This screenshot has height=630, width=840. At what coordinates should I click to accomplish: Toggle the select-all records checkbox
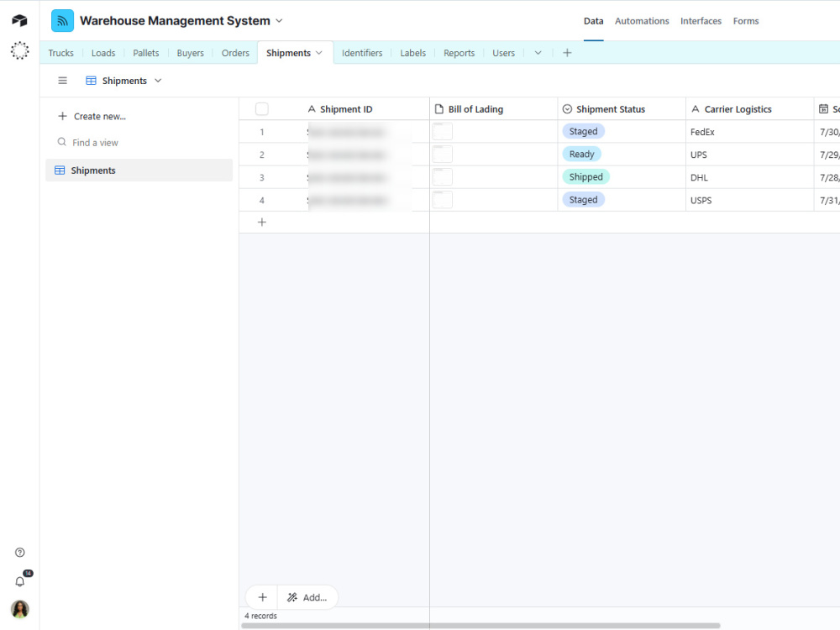pyautogui.click(x=262, y=109)
